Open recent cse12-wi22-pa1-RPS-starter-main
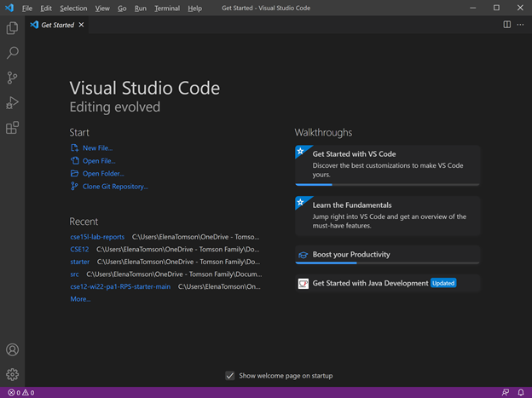This screenshot has height=398, width=532. [x=120, y=286]
